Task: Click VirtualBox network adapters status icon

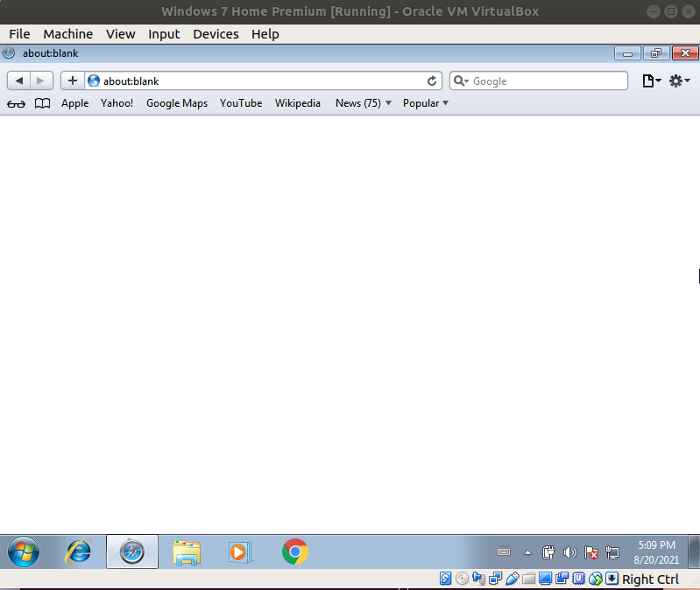Action: [496, 579]
